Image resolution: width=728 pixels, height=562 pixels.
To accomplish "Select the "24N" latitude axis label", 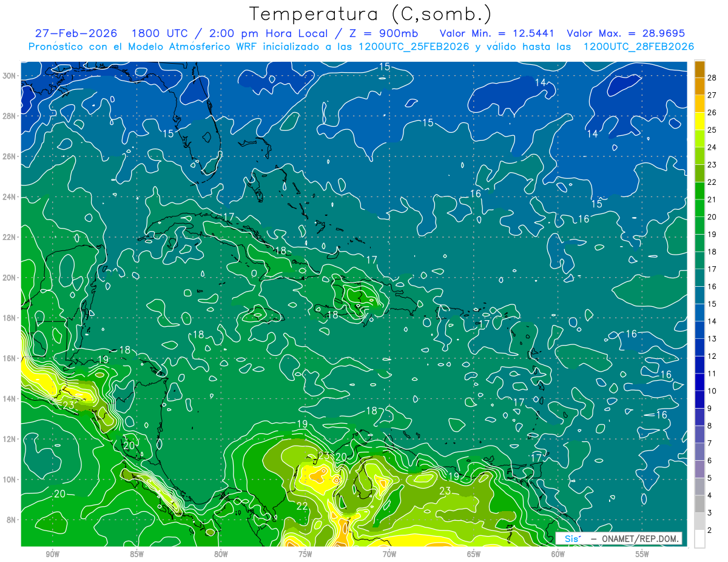I will click(9, 197).
